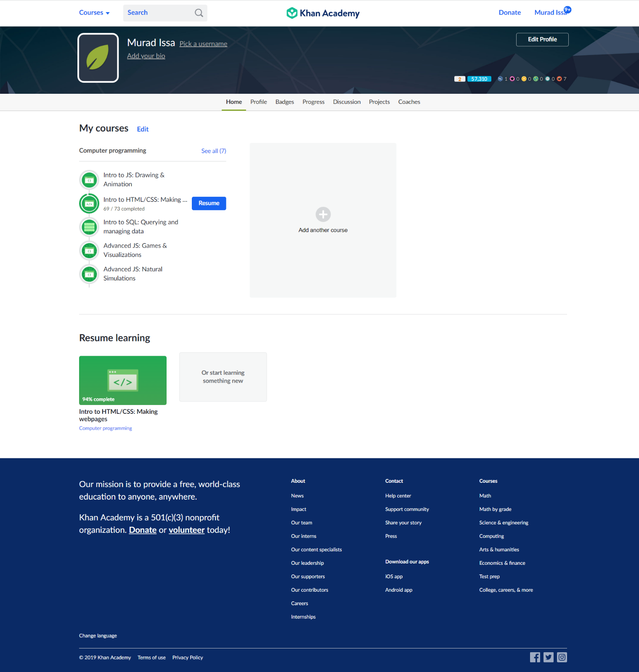Open Intro to JS: Drawing & Animation

pyautogui.click(x=134, y=180)
